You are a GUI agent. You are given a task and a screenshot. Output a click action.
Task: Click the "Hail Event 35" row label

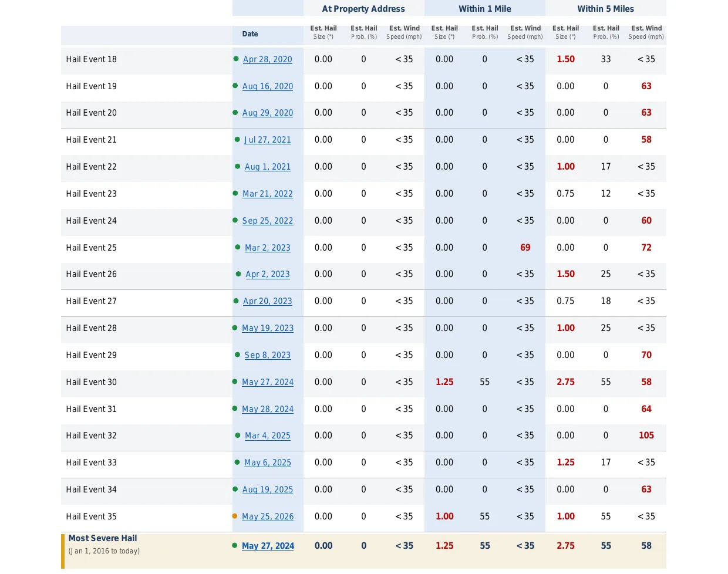(92, 516)
